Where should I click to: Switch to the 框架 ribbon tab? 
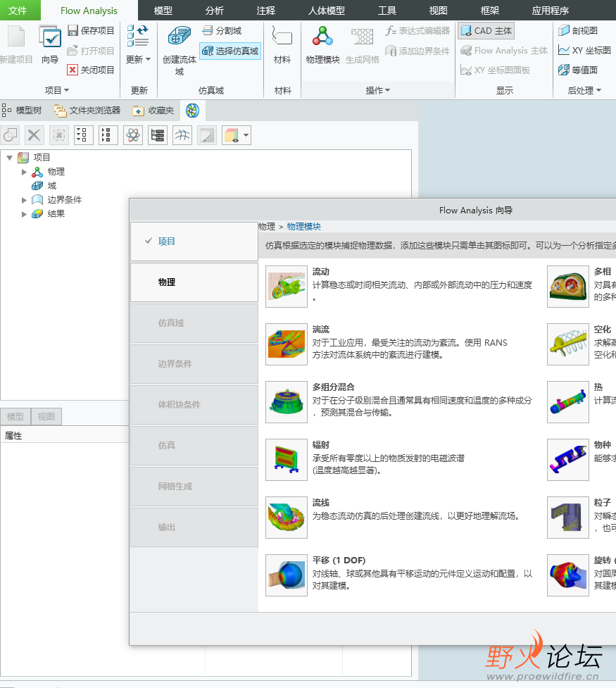point(490,10)
